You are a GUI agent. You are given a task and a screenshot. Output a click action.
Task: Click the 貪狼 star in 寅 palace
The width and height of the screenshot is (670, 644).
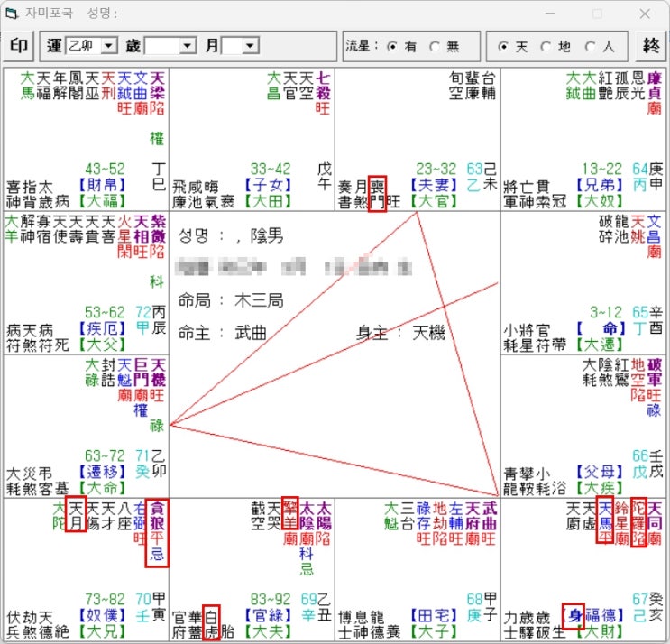(x=157, y=516)
